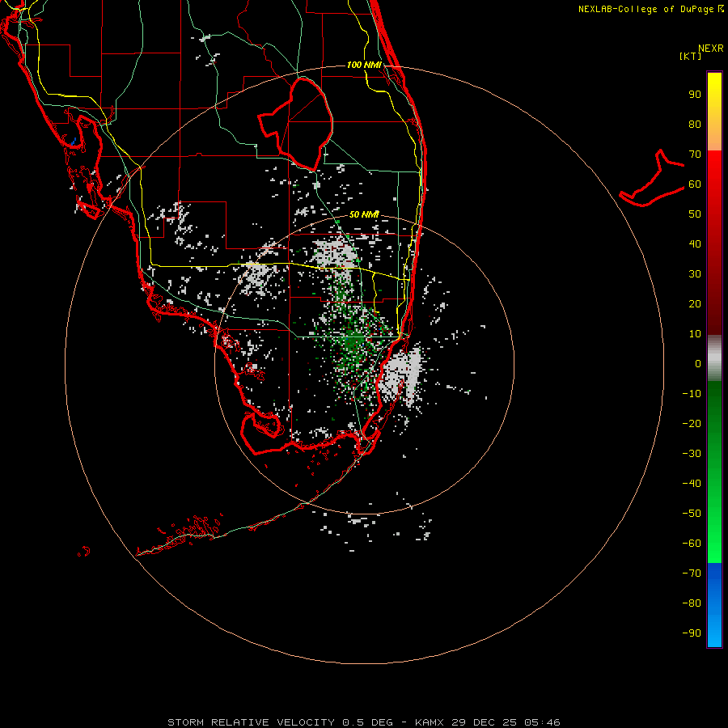The image size is (728, 728).
Task: Click the -40 value on the velocity scale
Action: coord(692,484)
